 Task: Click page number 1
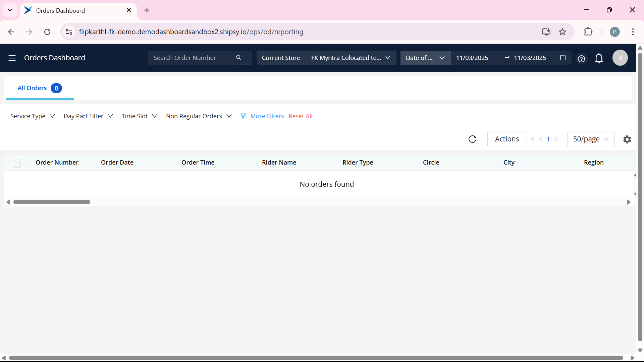coord(548,139)
